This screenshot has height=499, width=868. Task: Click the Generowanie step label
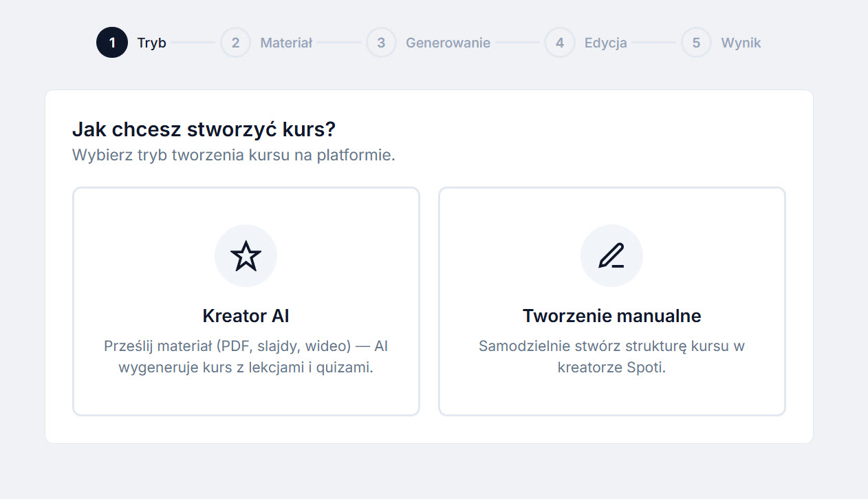tap(447, 42)
